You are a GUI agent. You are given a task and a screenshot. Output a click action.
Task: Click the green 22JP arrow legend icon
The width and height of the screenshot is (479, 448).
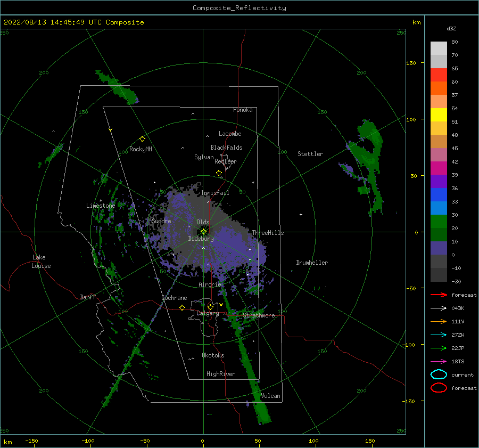439,348
